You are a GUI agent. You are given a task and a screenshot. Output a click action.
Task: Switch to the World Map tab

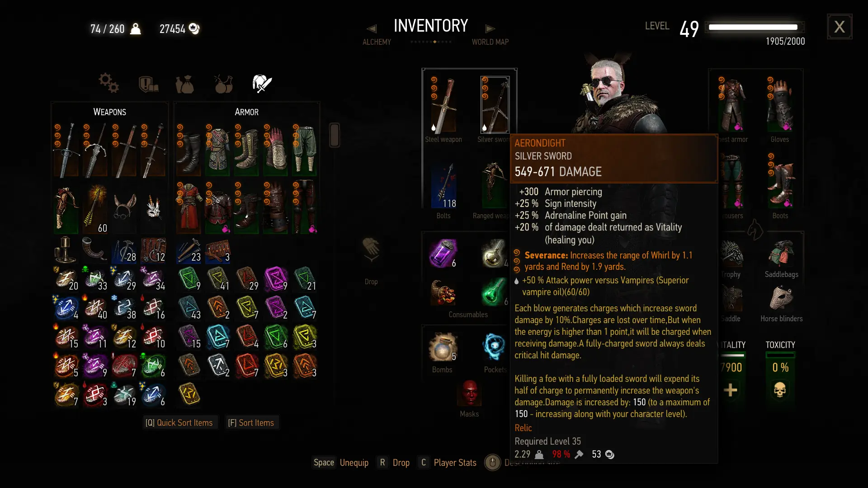tap(490, 42)
